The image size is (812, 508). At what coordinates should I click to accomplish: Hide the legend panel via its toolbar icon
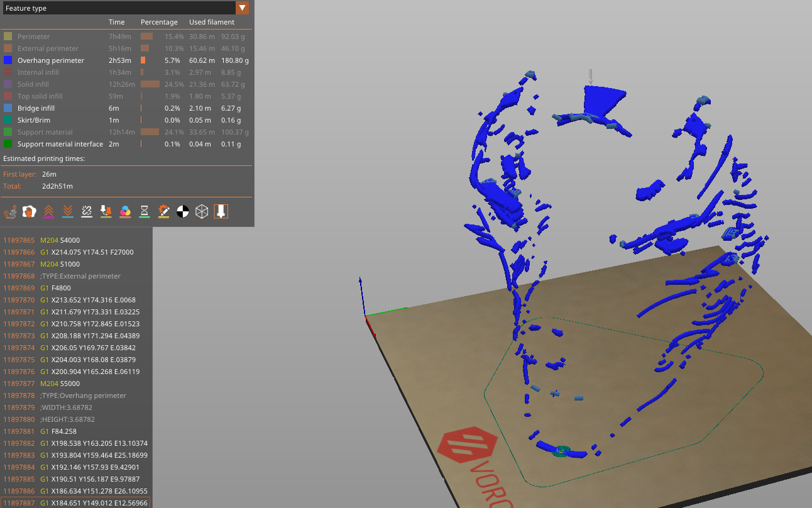(x=221, y=211)
